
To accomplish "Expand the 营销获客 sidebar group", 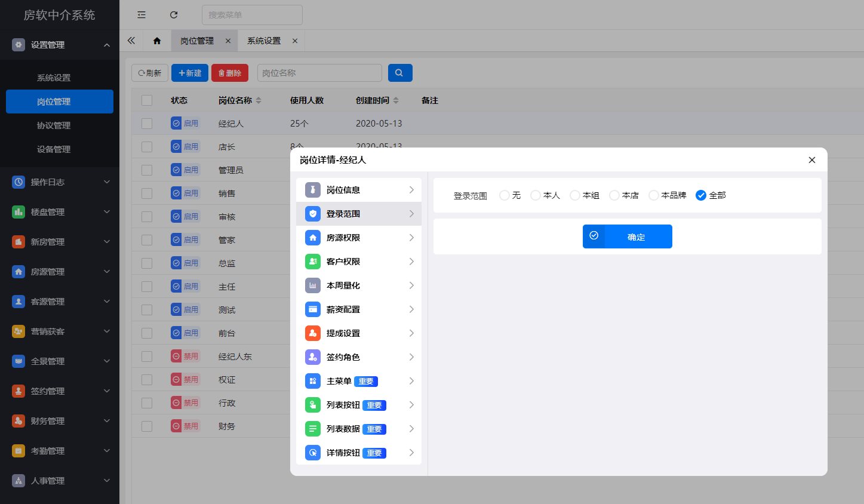I will pyautogui.click(x=107, y=331).
